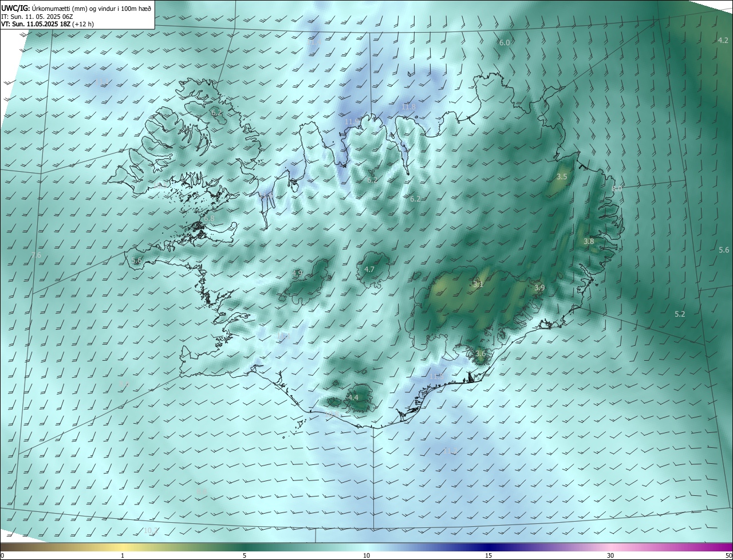Click the '50' tick label on the color scale

click(x=728, y=556)
